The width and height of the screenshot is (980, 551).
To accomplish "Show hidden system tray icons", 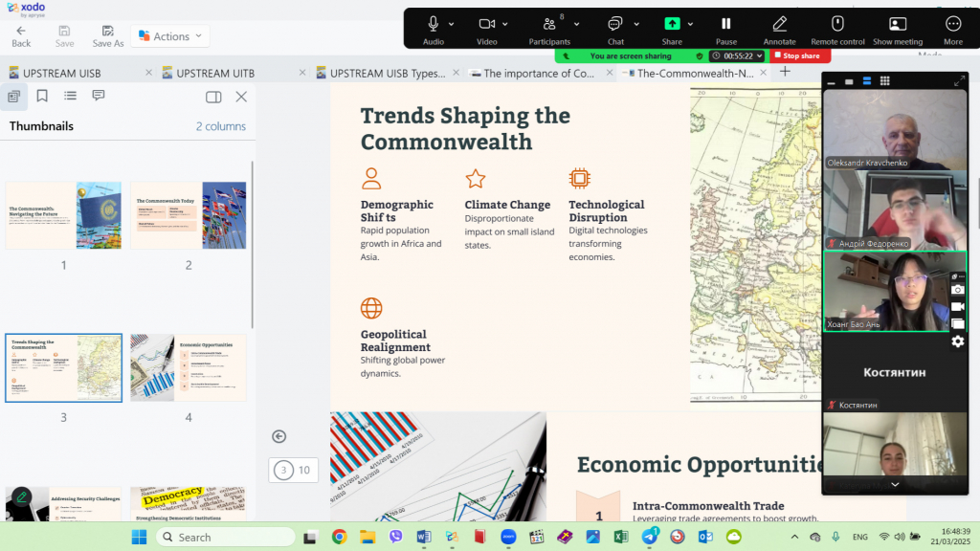I will pos(794,537).
